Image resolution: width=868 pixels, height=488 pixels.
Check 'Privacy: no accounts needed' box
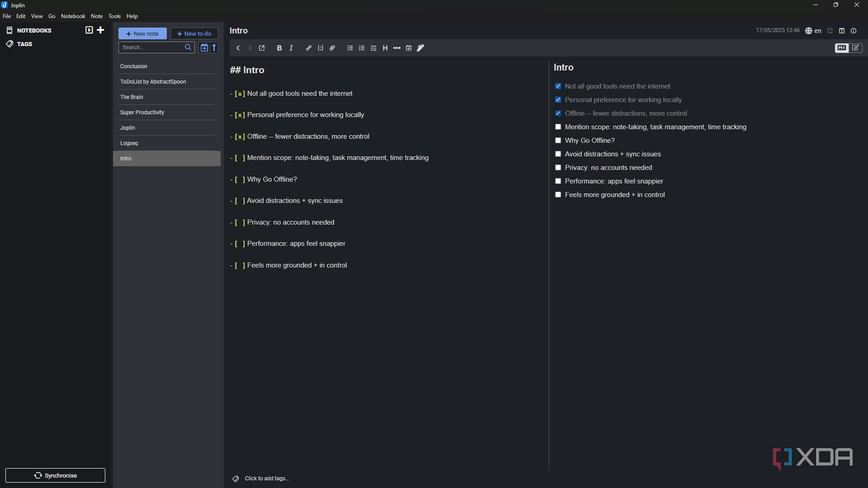(558, 168)
